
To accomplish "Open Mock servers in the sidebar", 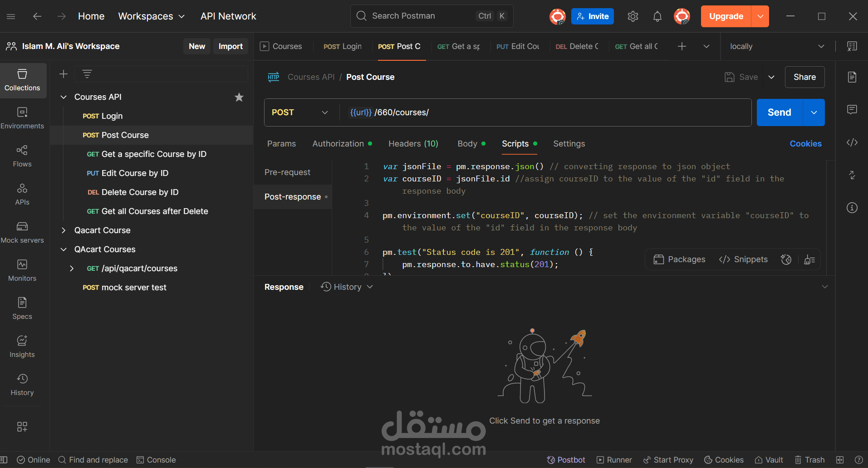I will pyautogui.click(x=22, y=233).
